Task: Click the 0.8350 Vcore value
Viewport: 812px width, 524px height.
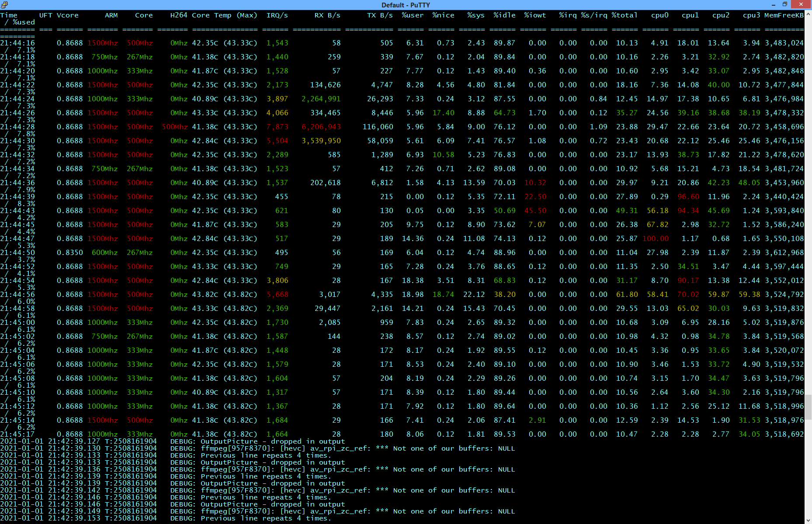Action: 69,253
